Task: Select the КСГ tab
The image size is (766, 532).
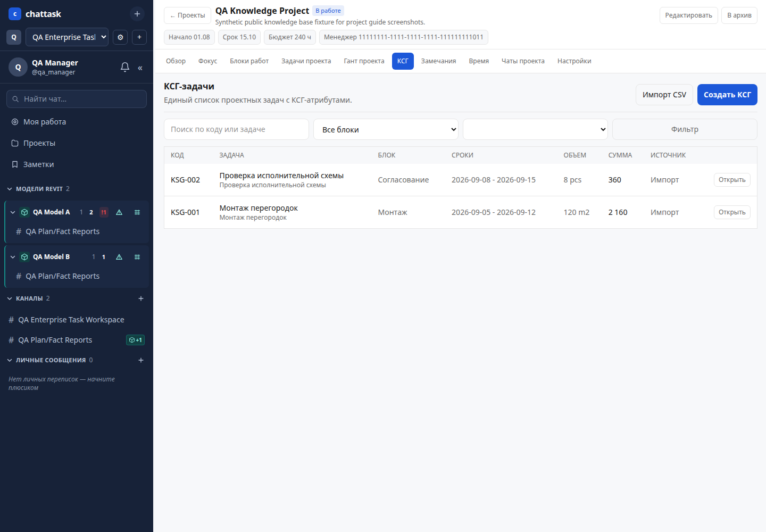Action: point(403,61)
